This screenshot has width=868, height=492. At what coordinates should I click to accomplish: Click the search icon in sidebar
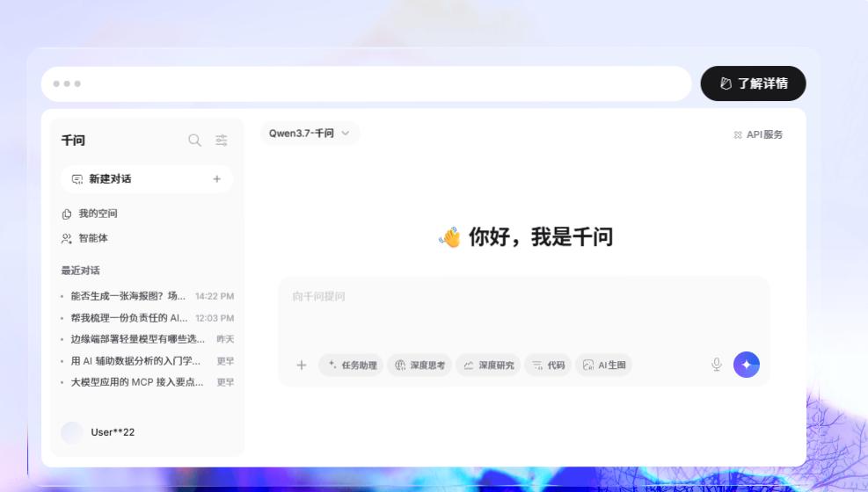(x=194, y=141)
